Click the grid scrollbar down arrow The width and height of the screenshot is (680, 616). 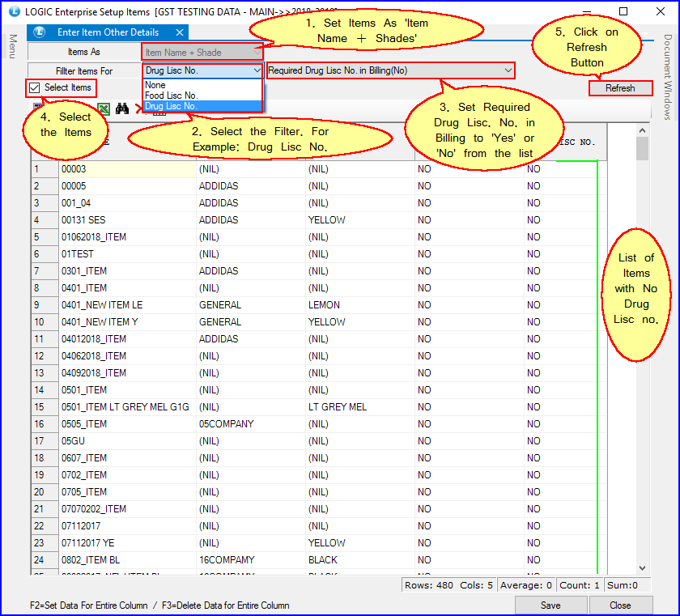pyautogui.click(x=642, y=568)
